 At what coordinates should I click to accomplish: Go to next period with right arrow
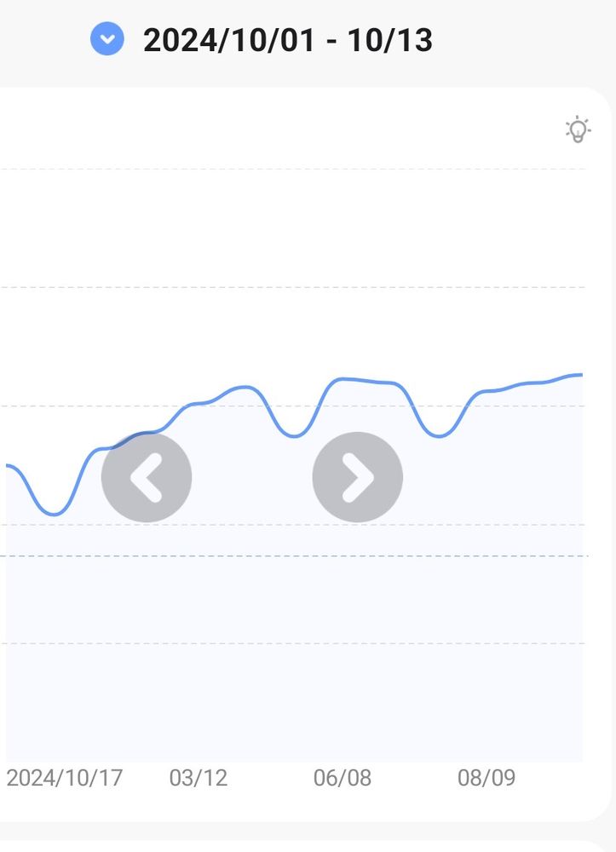[358, 477]
